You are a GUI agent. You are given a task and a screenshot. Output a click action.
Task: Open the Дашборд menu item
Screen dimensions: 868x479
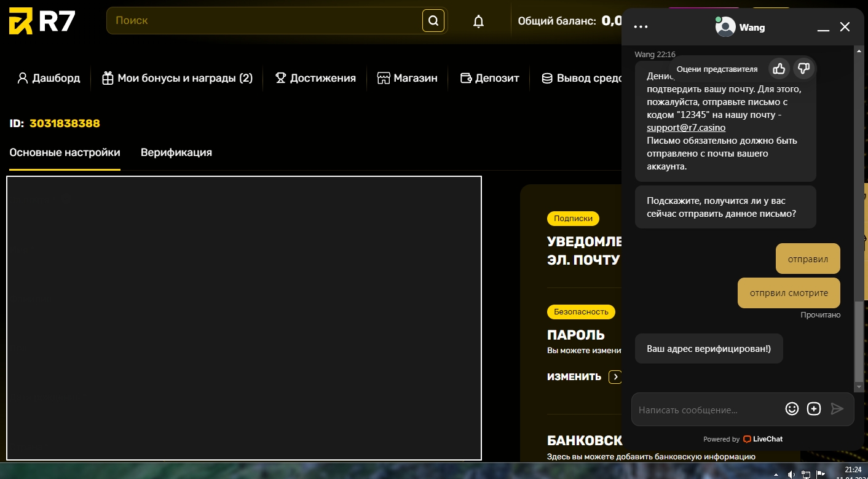[x=49, y=78]
